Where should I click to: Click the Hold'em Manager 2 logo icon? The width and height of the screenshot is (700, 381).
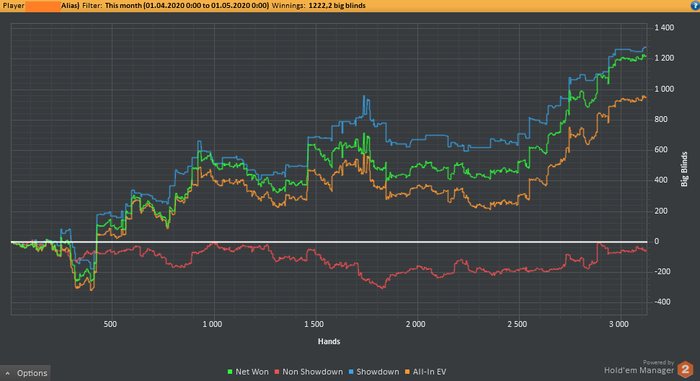tap(685, 369)
